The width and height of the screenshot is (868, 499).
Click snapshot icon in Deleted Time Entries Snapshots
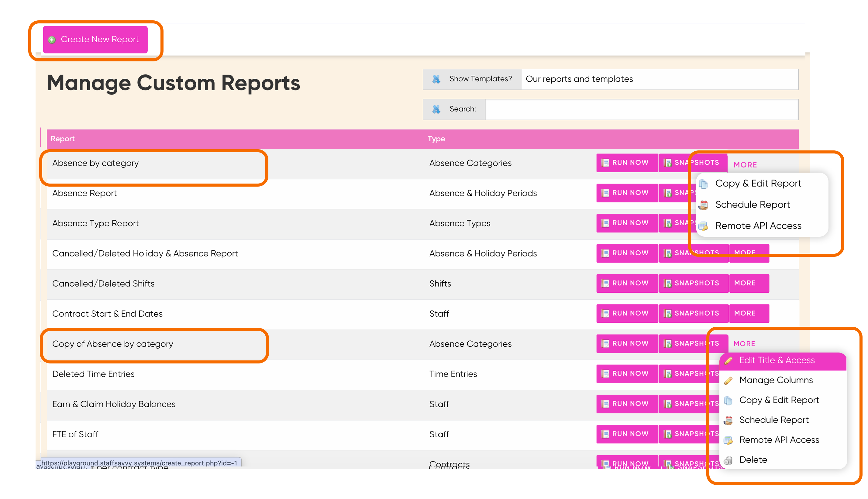pyautogui.click(x=667, y=374)
